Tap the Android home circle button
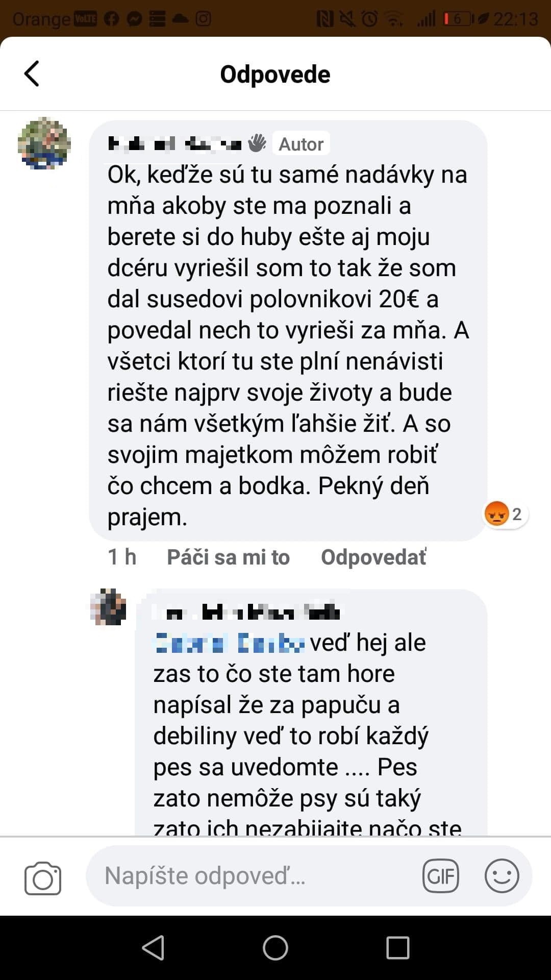 point(275,948)
